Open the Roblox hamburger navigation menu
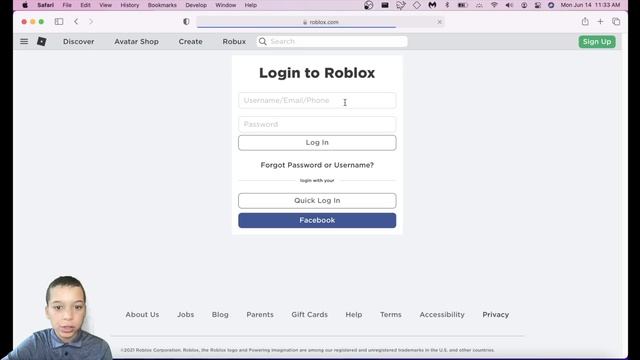Viewport: 640px width, 360px height. pos(24,41)
